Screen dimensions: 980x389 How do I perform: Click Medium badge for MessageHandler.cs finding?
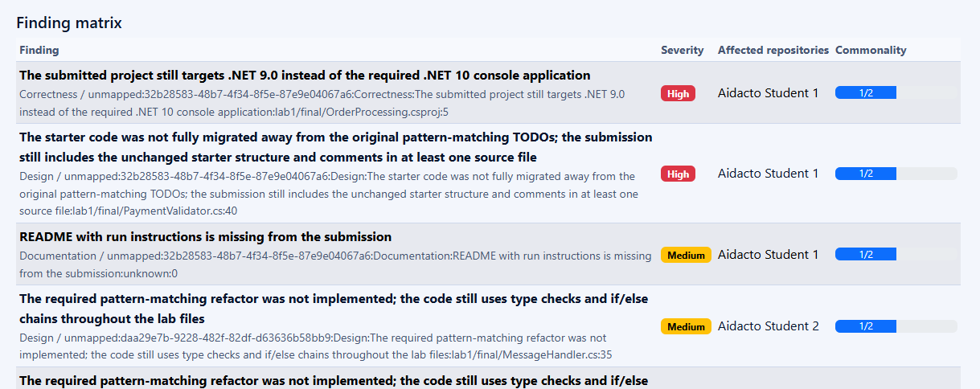(686, 326)
